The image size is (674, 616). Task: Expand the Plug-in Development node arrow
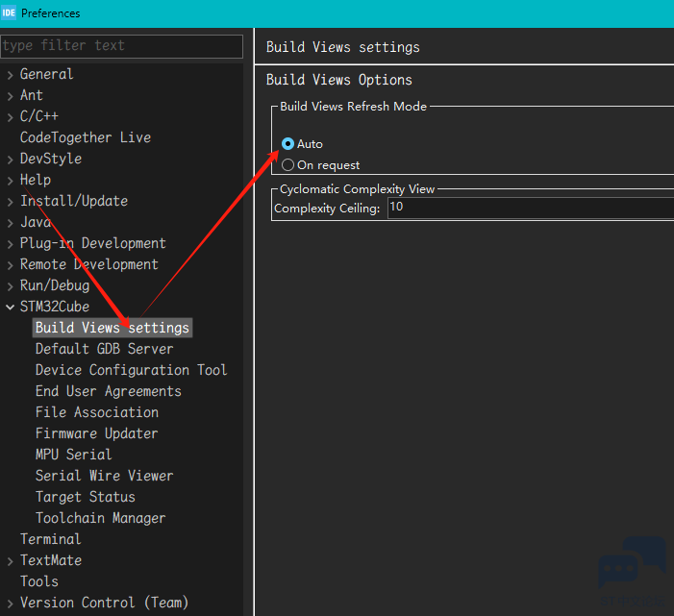[x=11, y=244]
